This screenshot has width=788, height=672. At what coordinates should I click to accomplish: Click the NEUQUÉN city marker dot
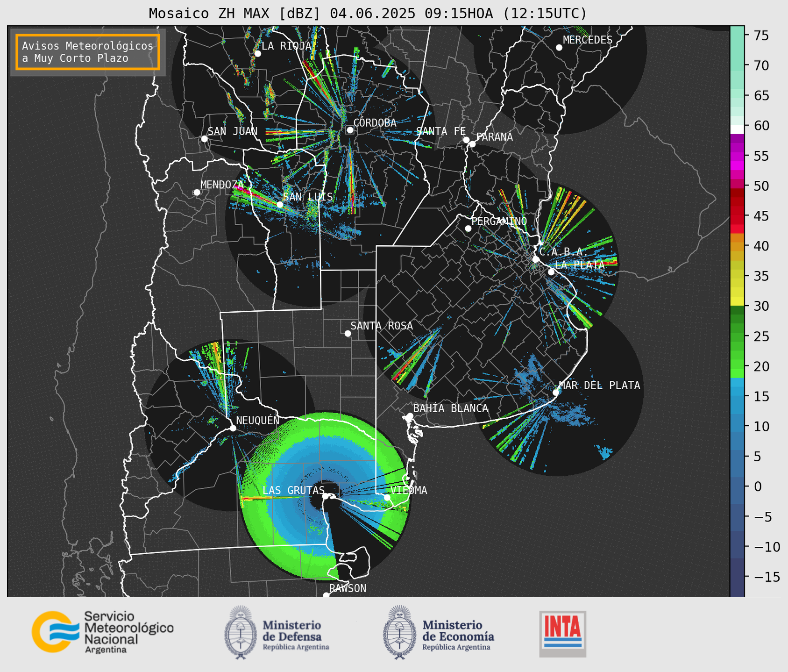tap(233, 428)
